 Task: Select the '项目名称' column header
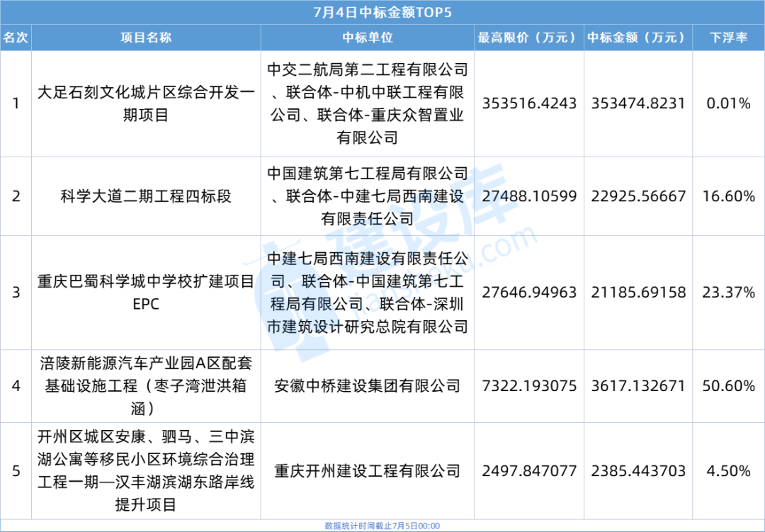(146, 38)
